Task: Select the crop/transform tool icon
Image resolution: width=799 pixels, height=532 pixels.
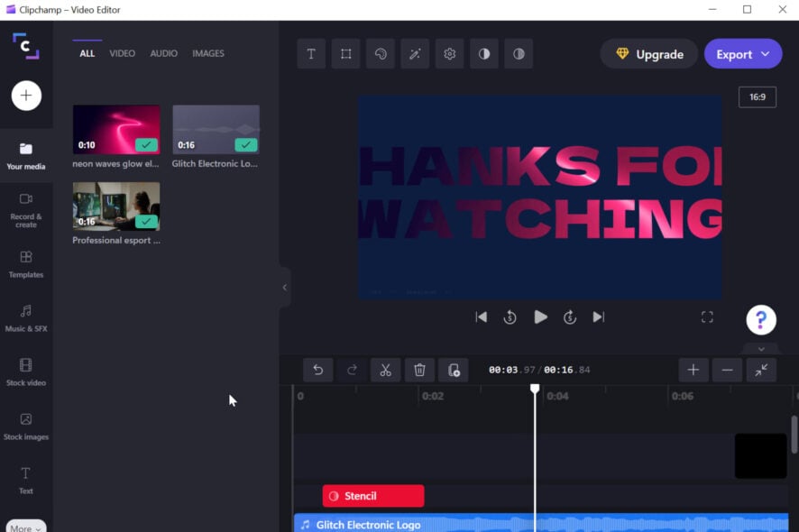Action: 346,53
